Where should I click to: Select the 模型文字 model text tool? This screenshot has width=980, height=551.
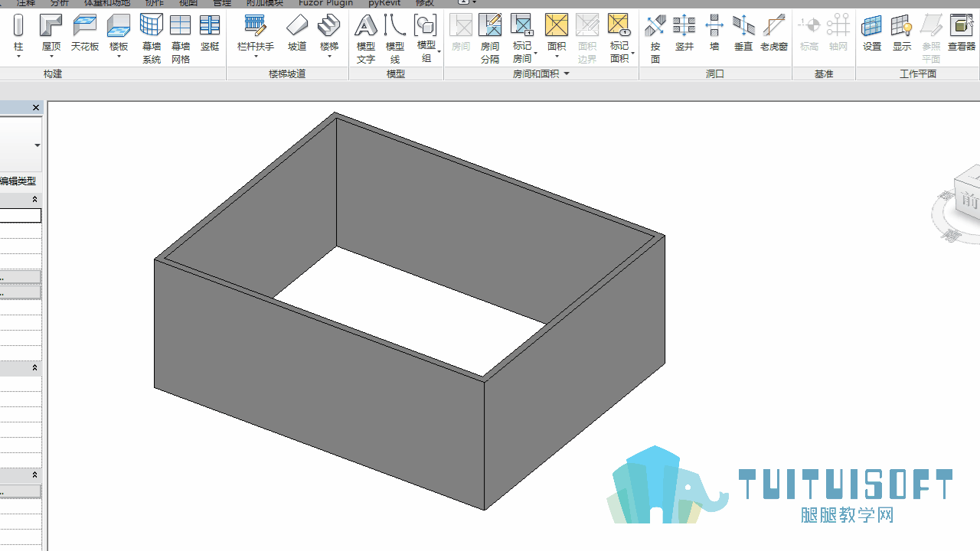(366, 38)
